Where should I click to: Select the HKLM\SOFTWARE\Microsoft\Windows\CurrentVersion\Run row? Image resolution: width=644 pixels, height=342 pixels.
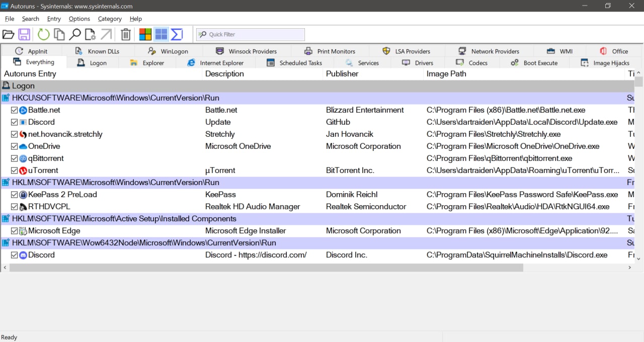tap(317, 183)
